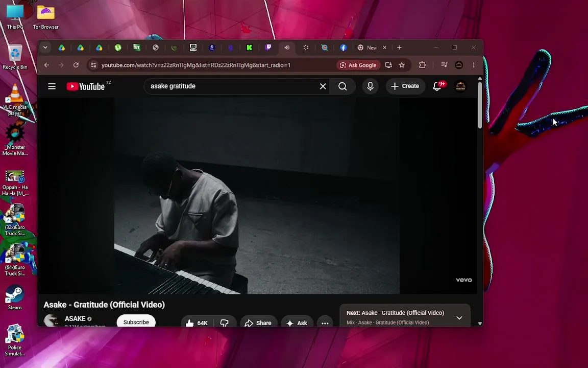Go back to the previous page
Image resolution: width=588 pixels, height=368 pixels.
[46, 65]
